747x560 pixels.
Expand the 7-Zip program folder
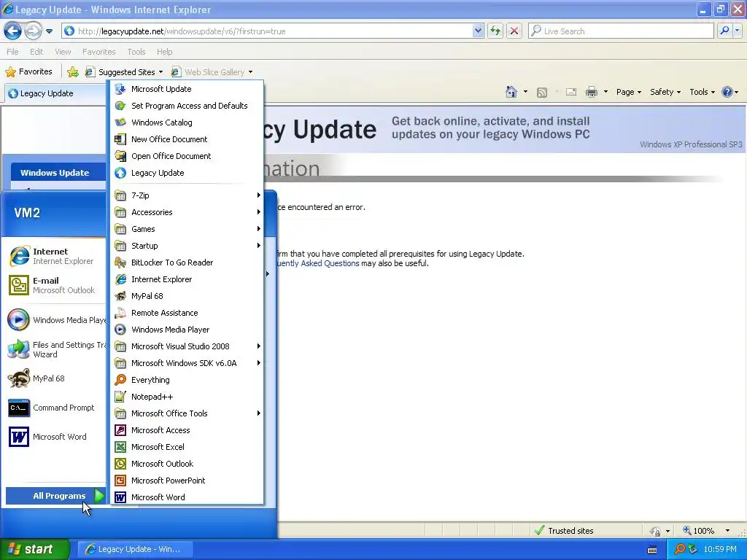pos(187,195)
